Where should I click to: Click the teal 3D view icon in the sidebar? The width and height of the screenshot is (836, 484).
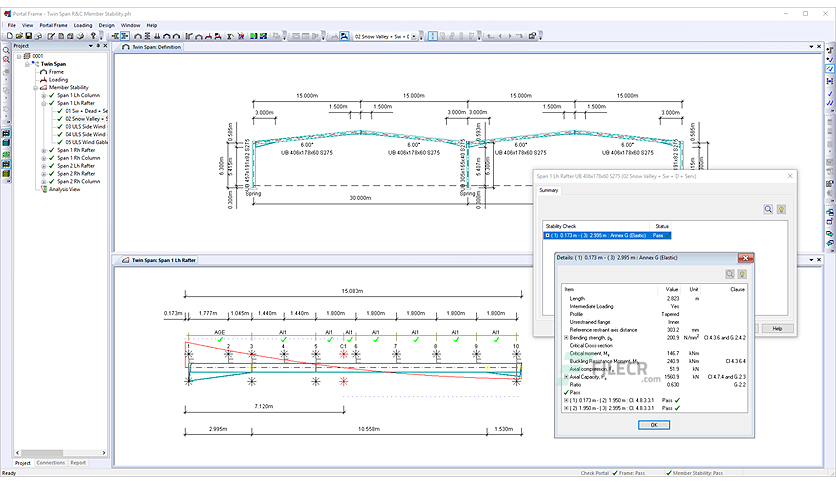(x=6, y=143)
